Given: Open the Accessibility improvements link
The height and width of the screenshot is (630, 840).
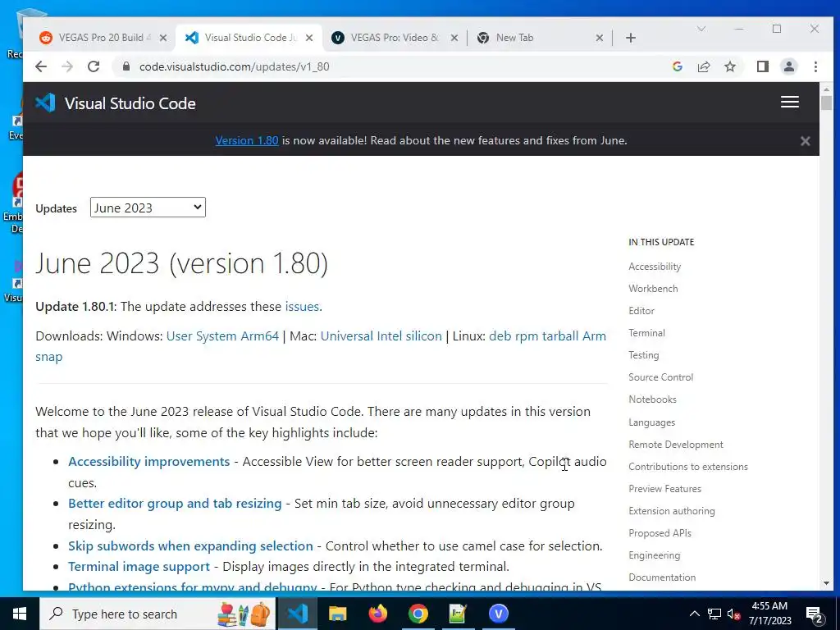Looking at the screenshot, I should [x=149, y=461].
